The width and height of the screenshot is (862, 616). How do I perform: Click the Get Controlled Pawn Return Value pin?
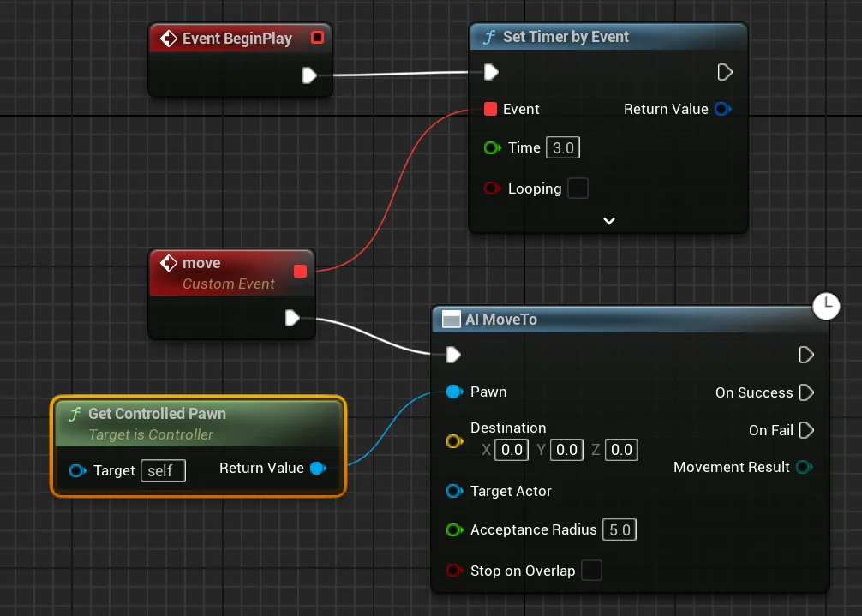[317, 468]
